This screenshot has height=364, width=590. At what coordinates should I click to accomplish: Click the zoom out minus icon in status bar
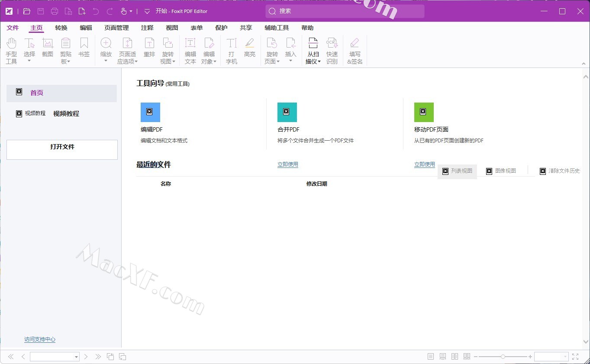[x=476, y=357]
